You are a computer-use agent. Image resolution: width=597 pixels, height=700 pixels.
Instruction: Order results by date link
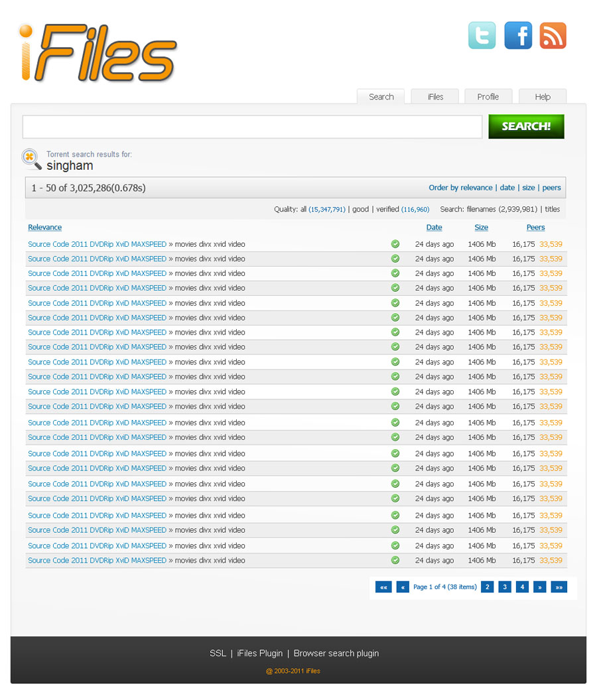[x=507, y=188]
